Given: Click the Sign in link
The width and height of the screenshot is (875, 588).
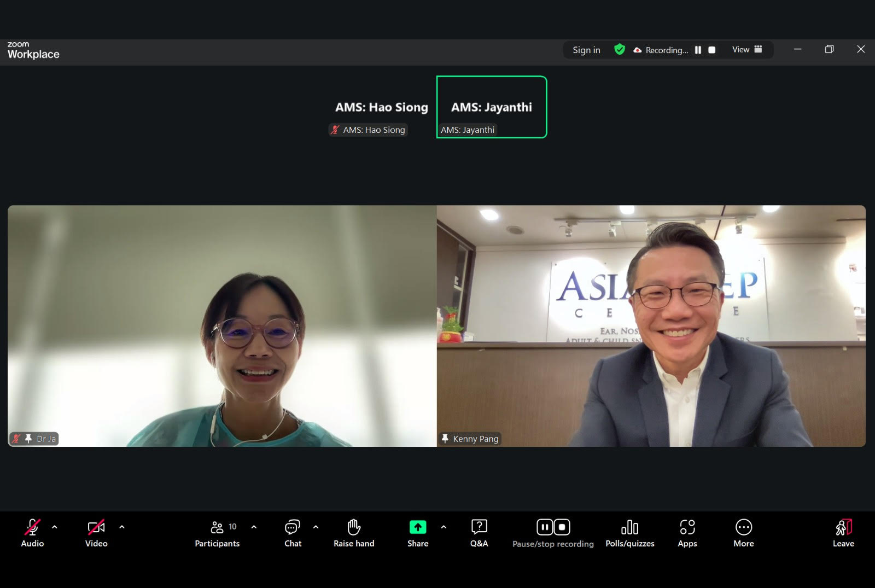Looking at the screenshot, I should coord(586,50).
